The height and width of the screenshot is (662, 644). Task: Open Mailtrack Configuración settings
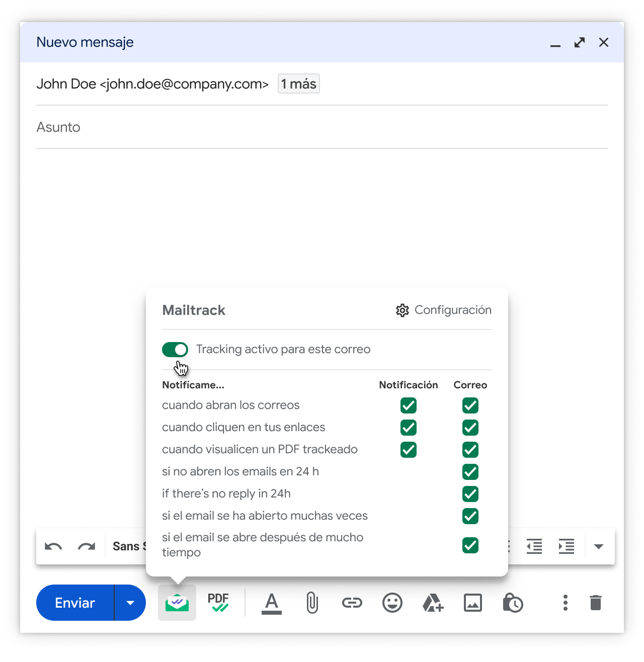(x=444, y=310)
